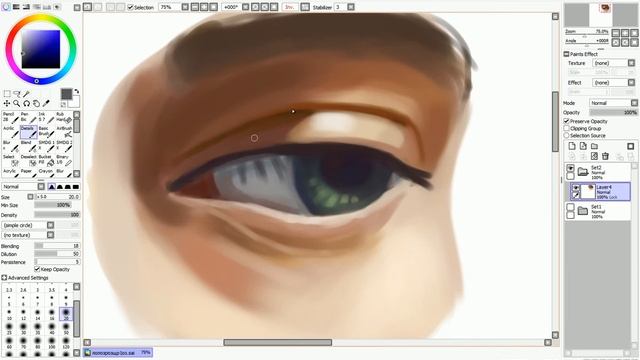
Task: Select the rotate view tool
Action: pyautogui.click(x=27, y=103)
